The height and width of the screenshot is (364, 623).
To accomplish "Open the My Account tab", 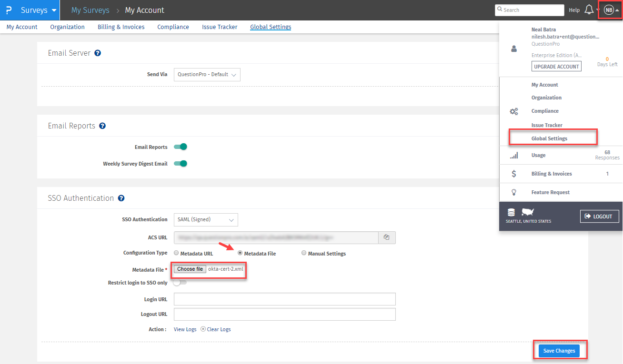I will [x=22, y=27].
